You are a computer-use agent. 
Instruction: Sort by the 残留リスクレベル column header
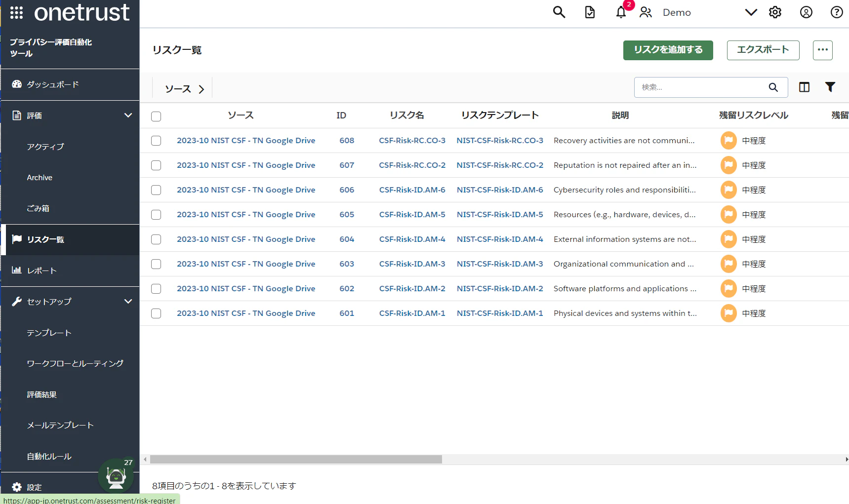(754, 116)
